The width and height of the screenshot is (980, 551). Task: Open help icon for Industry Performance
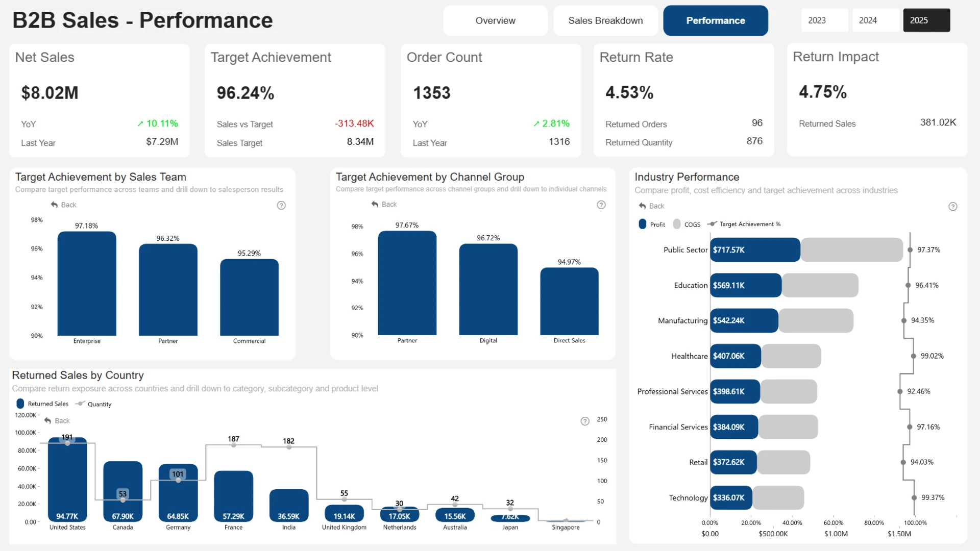point(953,207)
